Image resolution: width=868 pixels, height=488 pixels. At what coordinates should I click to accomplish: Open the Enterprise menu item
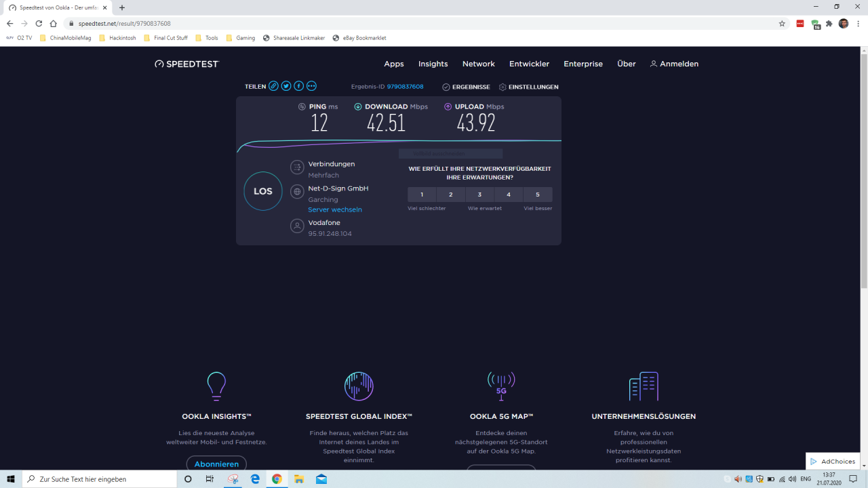pyautogui.click(x=583, y=64)
